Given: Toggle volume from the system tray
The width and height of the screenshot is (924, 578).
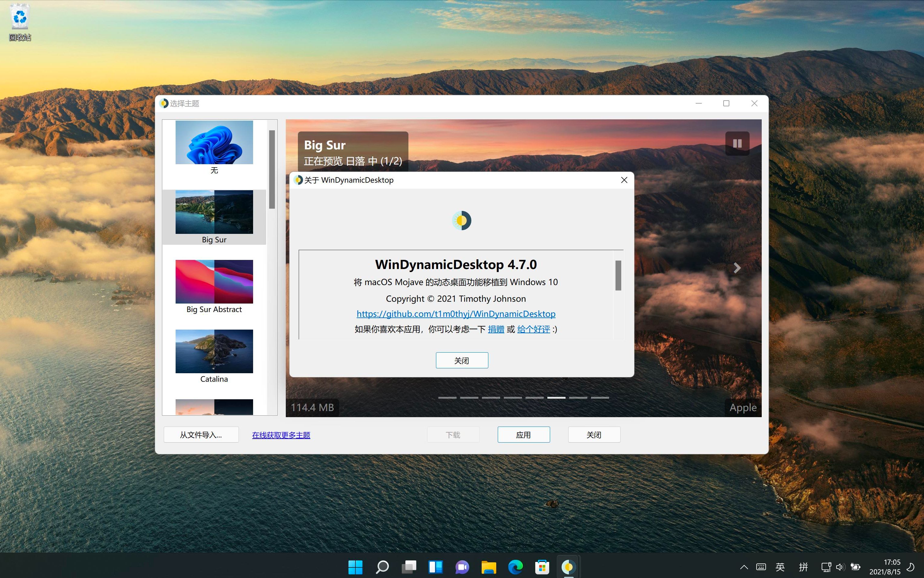Looking at the screenshot, I should [x=841, y=567].
